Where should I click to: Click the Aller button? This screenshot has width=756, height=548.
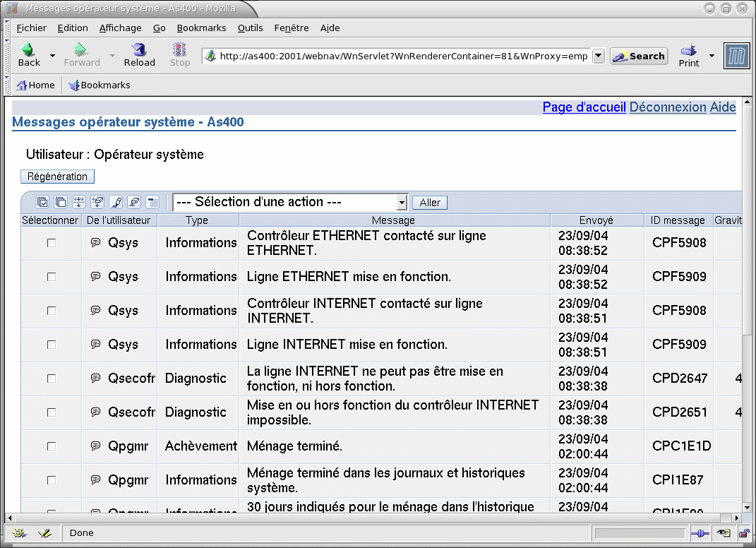point(430,203)
